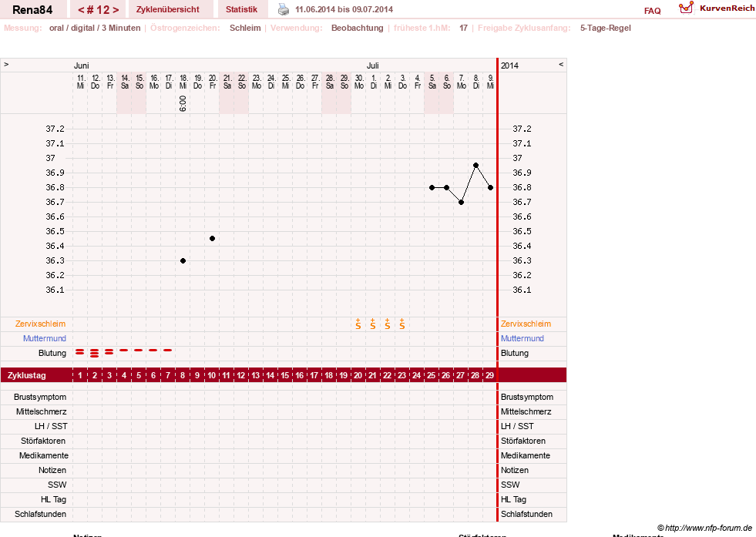Click the Schleim setting value

click(245, 28)
